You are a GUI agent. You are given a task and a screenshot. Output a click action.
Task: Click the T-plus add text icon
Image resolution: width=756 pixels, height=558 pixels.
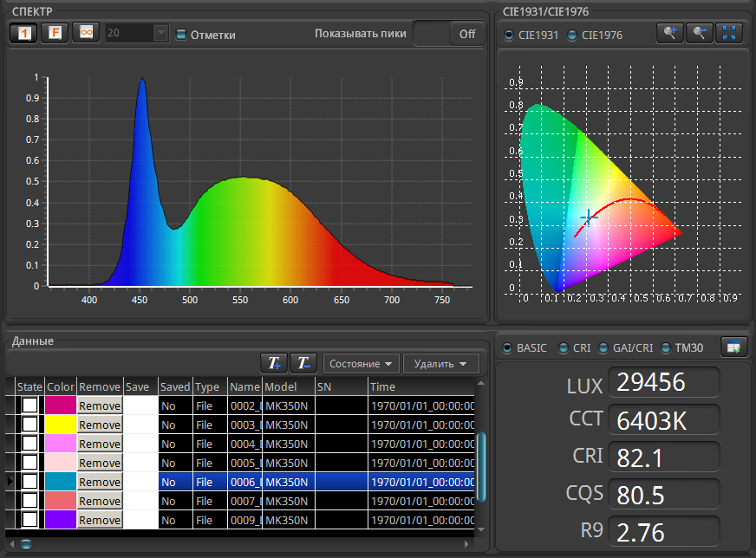(274, 363)
